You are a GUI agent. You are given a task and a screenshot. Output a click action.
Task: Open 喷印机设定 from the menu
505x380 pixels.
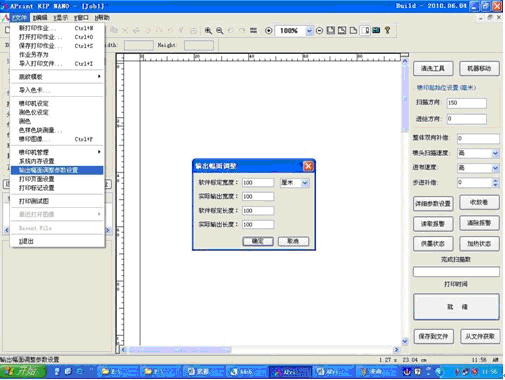pos(57,103)
